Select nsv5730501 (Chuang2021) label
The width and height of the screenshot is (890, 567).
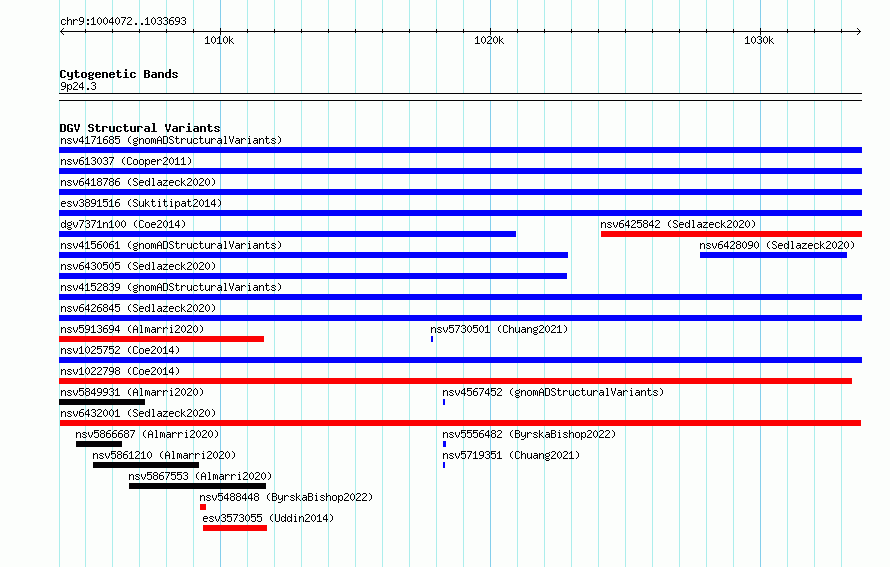pos(499,329)
